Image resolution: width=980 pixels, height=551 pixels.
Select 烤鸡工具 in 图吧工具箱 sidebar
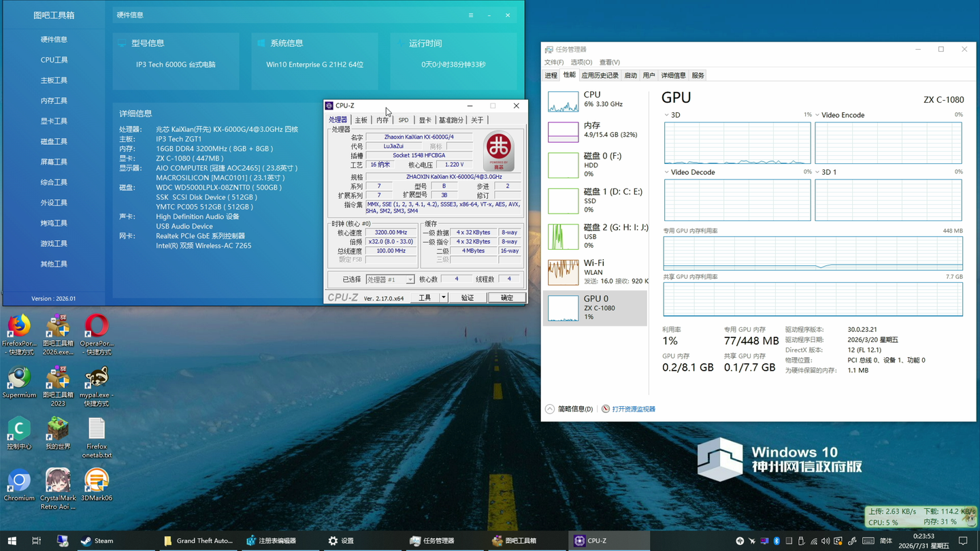coord(54,223)
